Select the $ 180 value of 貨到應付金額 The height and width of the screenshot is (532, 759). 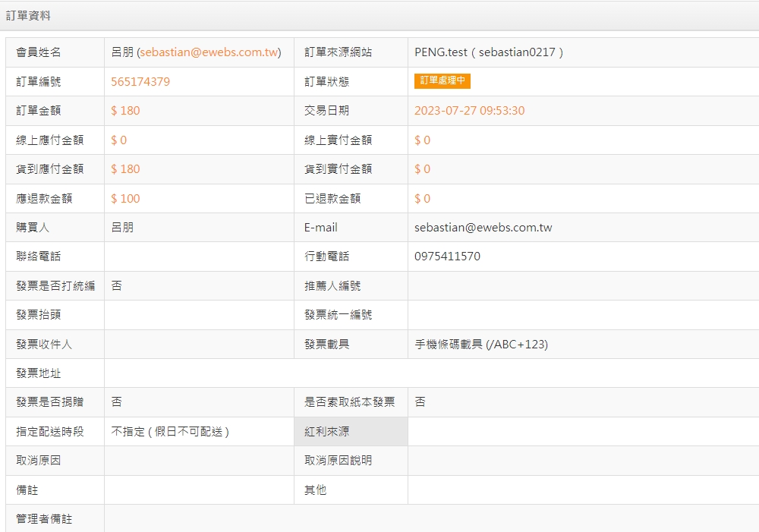[x=125, y=169]
